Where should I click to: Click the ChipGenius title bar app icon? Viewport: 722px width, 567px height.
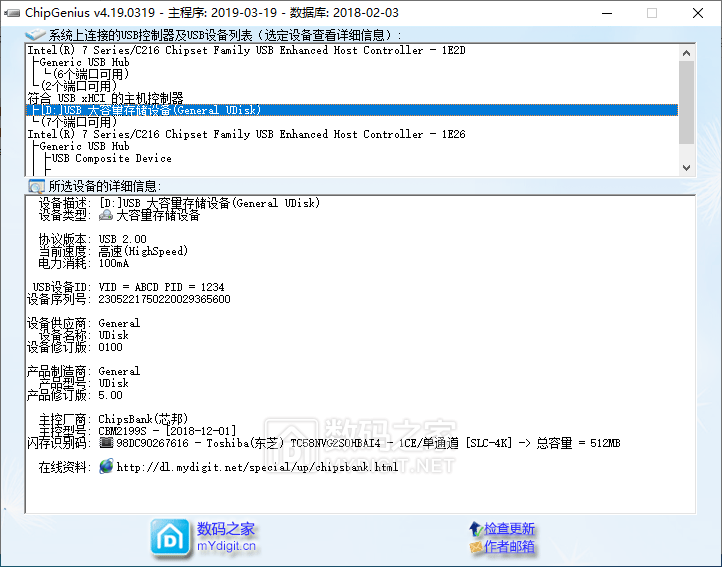coord(12,13)
